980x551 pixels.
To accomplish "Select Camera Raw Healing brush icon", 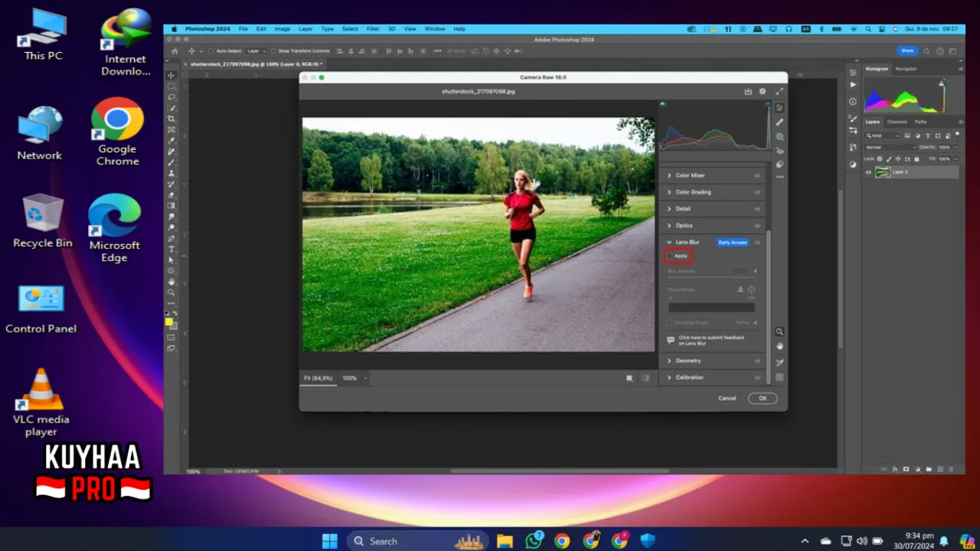I will [x=779, y=122].
